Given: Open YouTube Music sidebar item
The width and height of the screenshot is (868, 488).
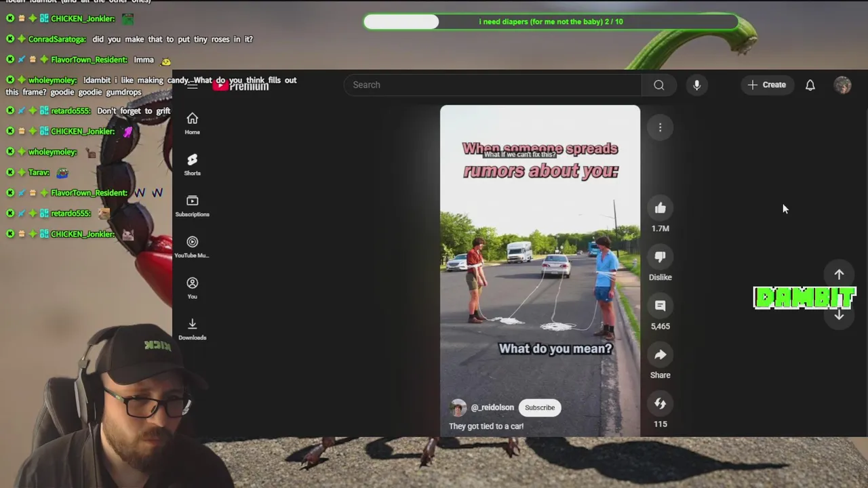Looking at the screenshot, I should pyautogui.click(x=192, y=247).
